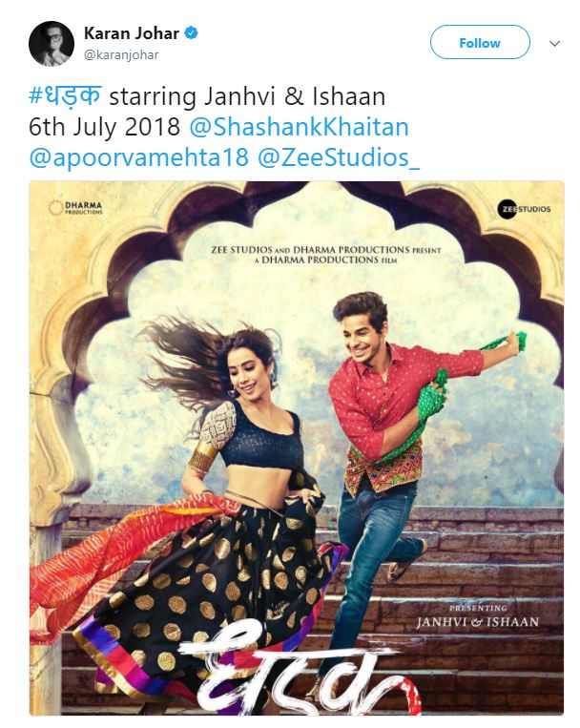The width and height of the screenshot is (580, 728).
Task: Click the Zee Studios logo on poster
Action: tap(525, 209)
